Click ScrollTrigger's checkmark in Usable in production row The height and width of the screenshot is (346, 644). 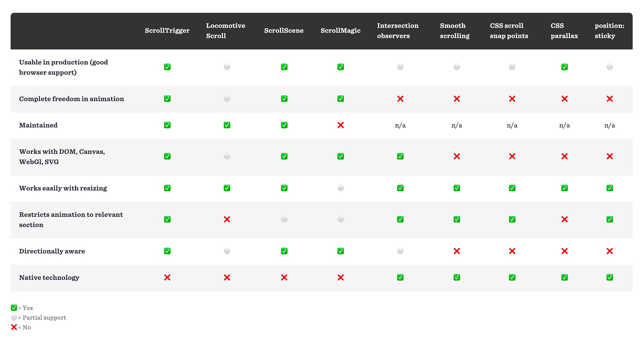pos(167,67)
